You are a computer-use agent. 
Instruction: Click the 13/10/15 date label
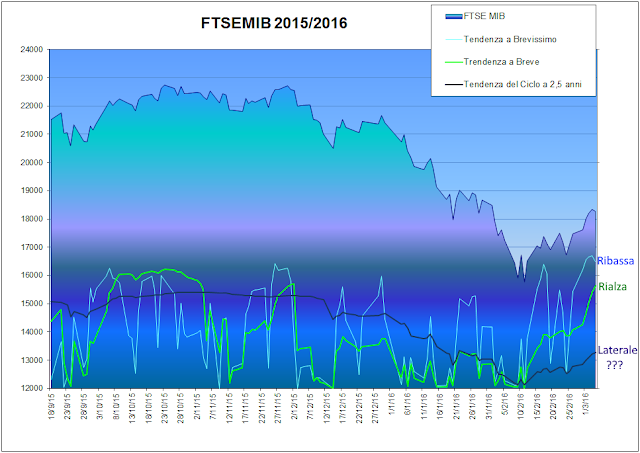click(x=133, y=409)
